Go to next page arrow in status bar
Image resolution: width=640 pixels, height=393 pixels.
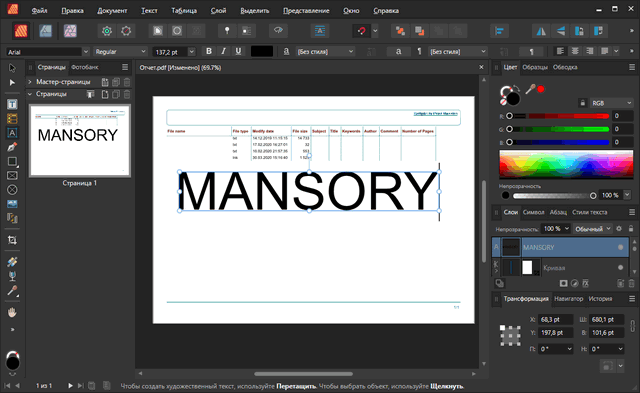(x=70, y=385)
